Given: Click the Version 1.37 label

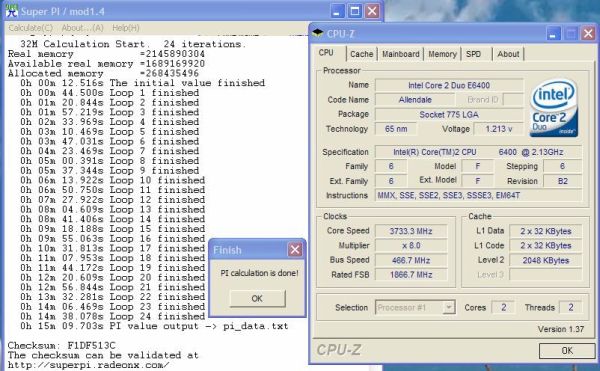Looking at the screenshot, I should pyautogui.click(x=561, y=329).
